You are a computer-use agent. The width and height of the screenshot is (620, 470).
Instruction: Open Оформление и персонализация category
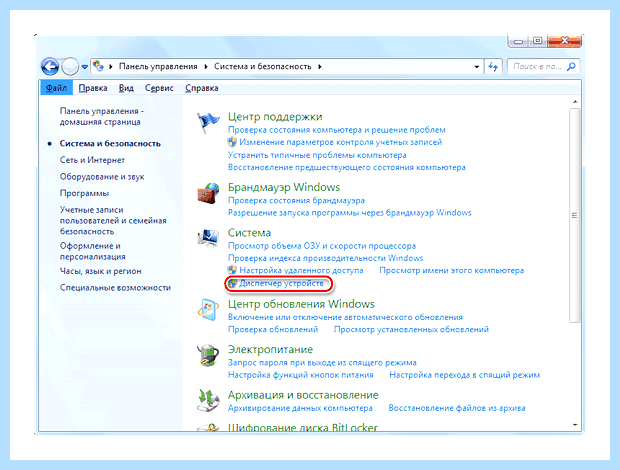click(x=93, y=251)
